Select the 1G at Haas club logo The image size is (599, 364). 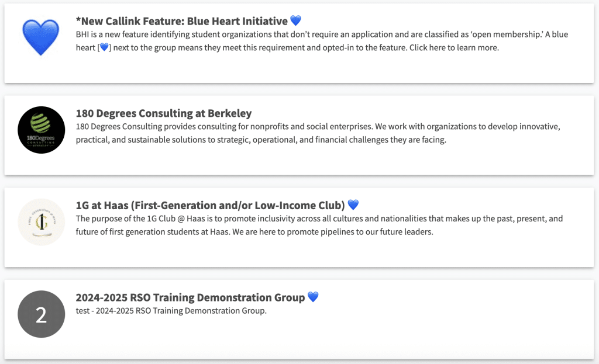click(41, 222)
